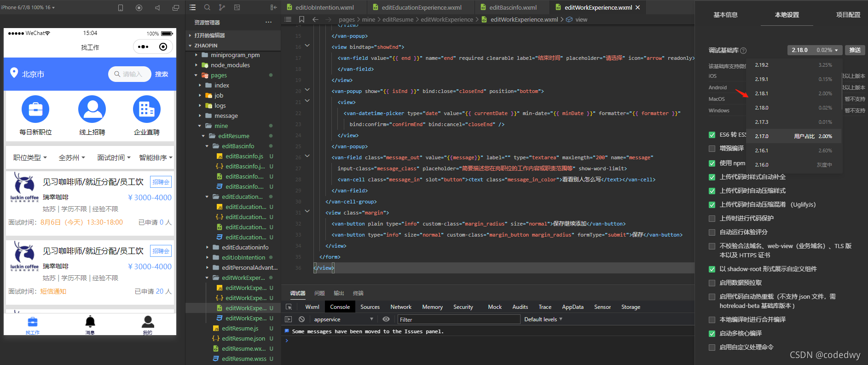Open editResume.js in file tree
The image size is (868, 365).
click(x=240, y=328)
